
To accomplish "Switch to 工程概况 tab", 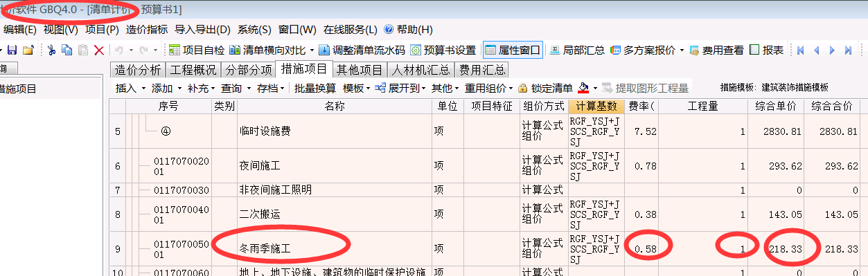I will [193, 70].
